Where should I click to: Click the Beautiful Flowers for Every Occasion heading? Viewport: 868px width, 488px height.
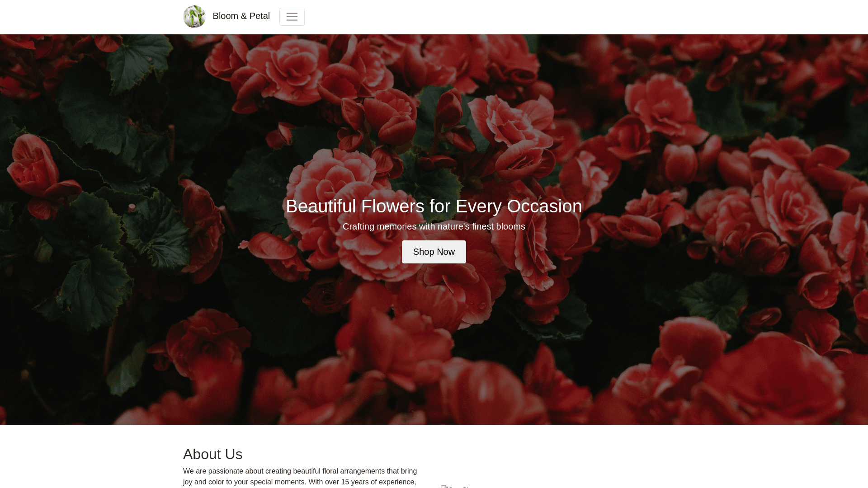tap(434, 206)
